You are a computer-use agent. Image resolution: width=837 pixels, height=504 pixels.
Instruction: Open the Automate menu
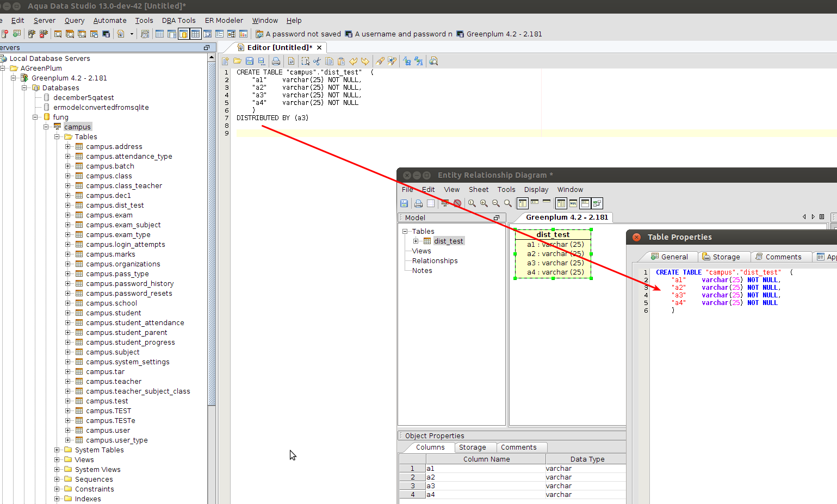[x=110, y=21]
